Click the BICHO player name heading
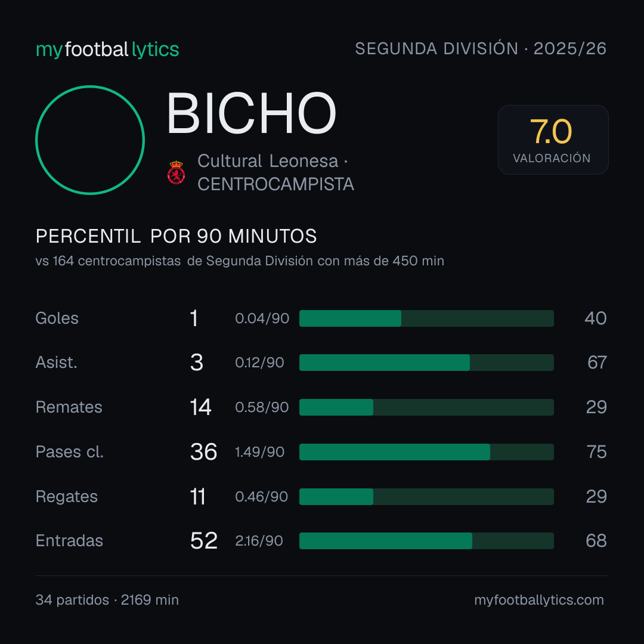This screenshot has height=644, width=644. 252,113
